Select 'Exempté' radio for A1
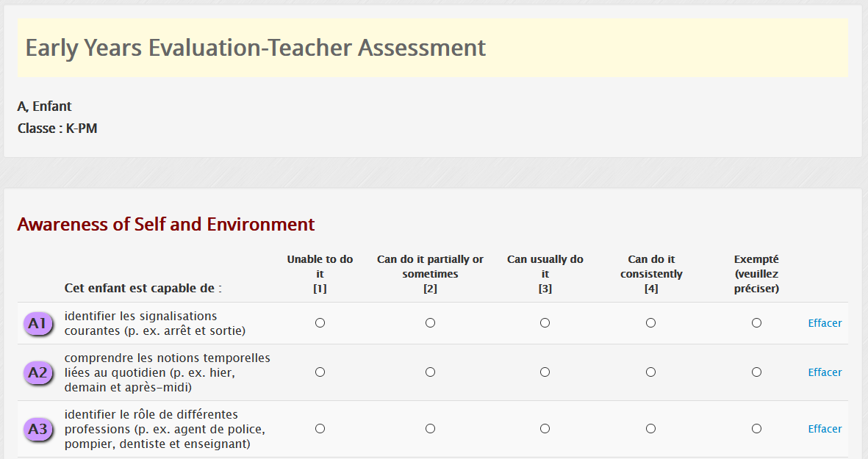Screen dimensions: 868x459 [x=757, y=323]
